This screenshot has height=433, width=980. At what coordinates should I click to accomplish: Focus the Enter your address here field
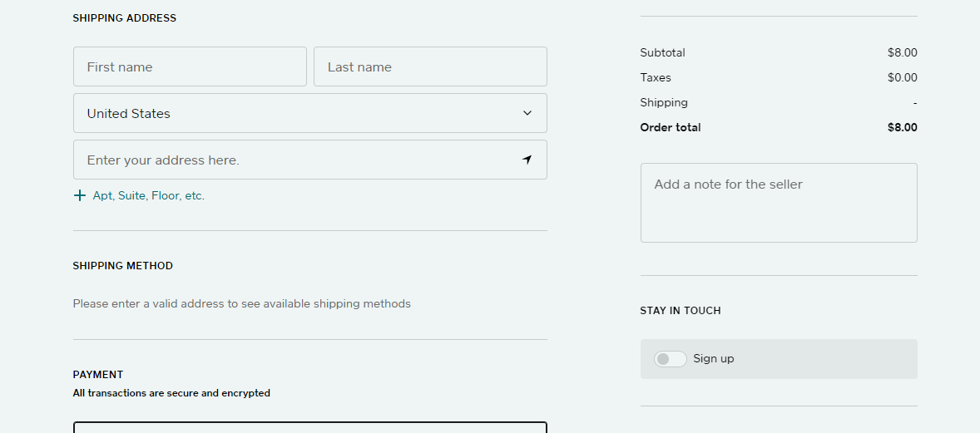310,160
